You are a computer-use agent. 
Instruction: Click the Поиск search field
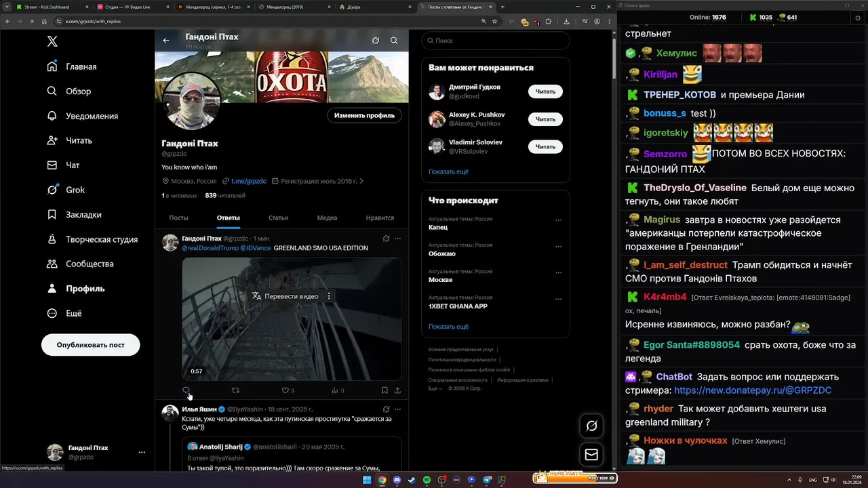coord(496,41)
